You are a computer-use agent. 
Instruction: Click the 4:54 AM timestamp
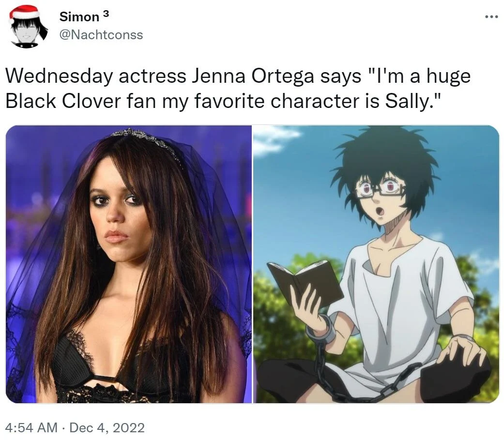point(31,428)
